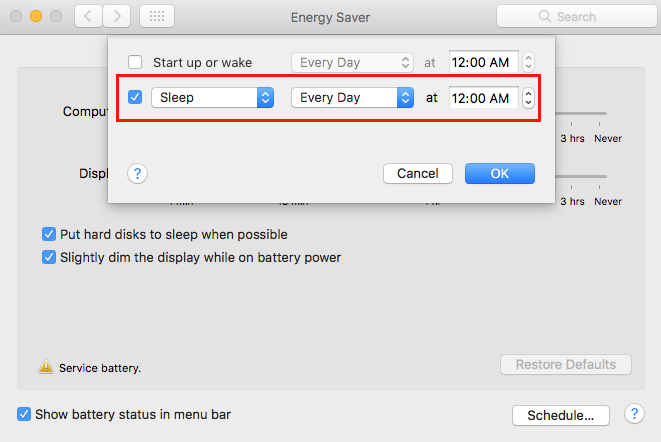Image resolution: width=661 pixels, height=442 pixels.
Task: Open the Sleep action dropdown
Action: (212, 98)
